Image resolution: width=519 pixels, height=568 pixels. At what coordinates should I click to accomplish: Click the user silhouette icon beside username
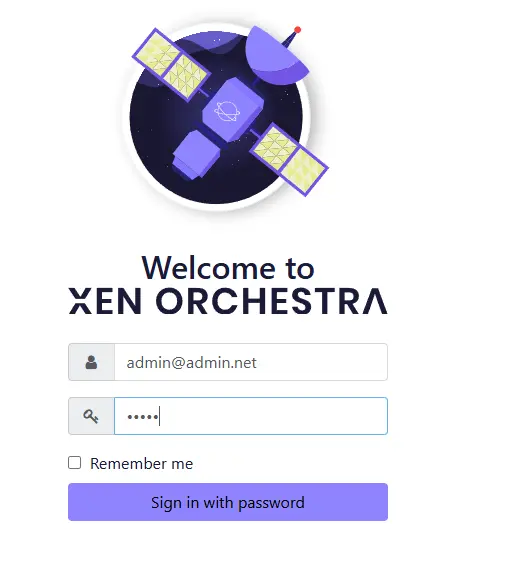point(91,362)
